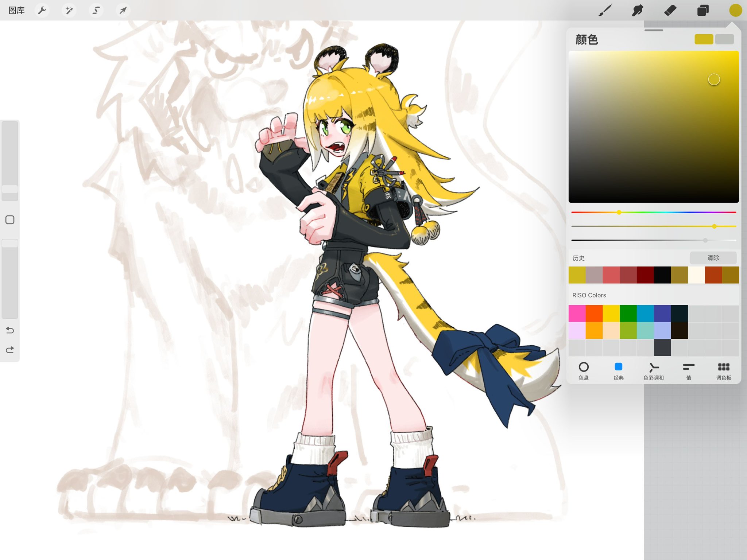747x560 pixels.
Task: Undo the last stroke with sidebar arrow
Action: [10, 330]
